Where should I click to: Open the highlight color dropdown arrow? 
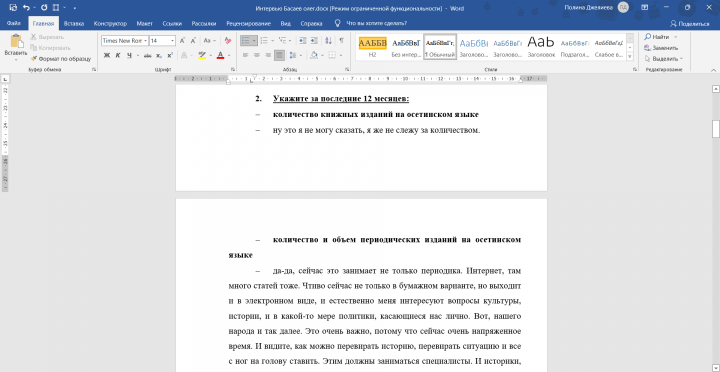[210, 55]
